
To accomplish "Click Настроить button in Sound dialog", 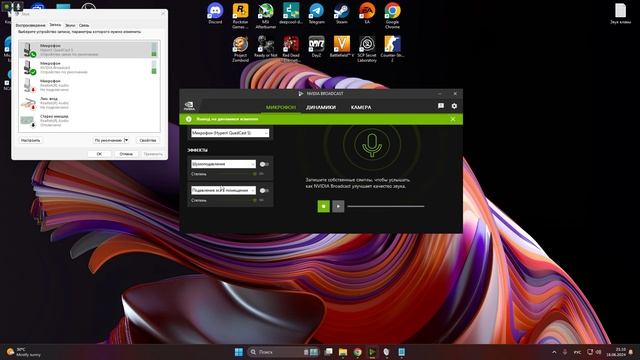I will (31, 140).
